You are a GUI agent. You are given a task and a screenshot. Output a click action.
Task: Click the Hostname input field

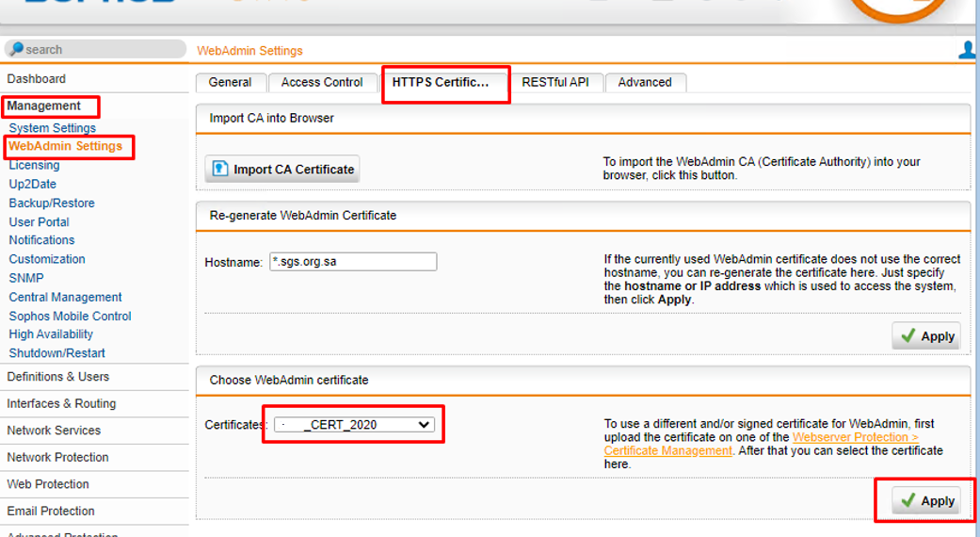[x=353, y=261]
